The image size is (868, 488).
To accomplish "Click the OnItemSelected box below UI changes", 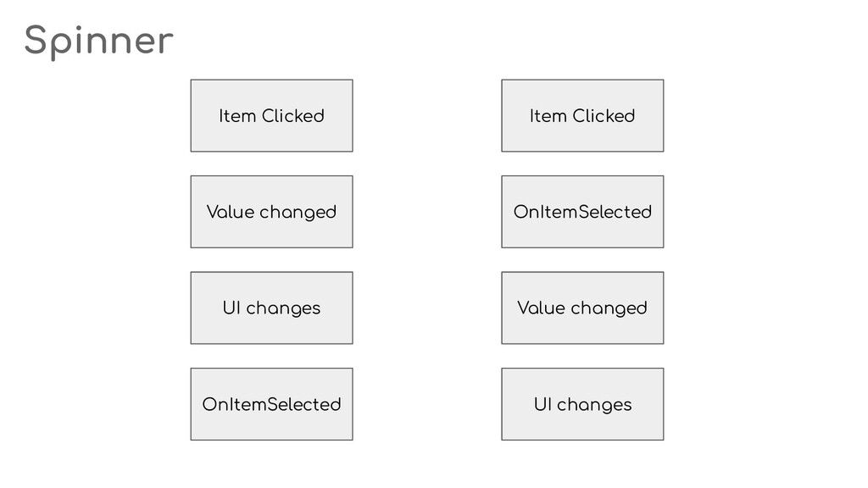I will (x=271, y=404).
